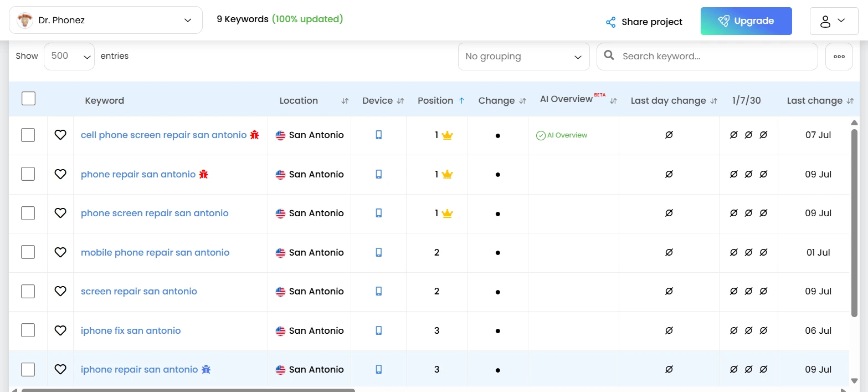Click the '01 Jul' last change date
The image size is (868, 392).
coord(818,252)
